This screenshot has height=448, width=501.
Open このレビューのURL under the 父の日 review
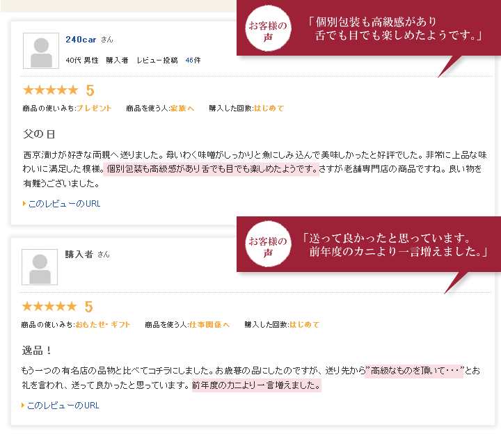pyautogui.click(x=64, y=204)
